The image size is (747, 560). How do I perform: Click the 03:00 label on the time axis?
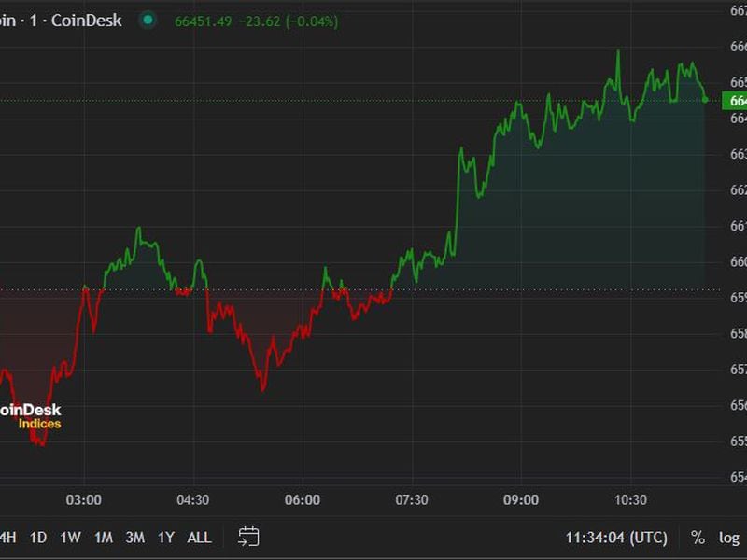84,498
